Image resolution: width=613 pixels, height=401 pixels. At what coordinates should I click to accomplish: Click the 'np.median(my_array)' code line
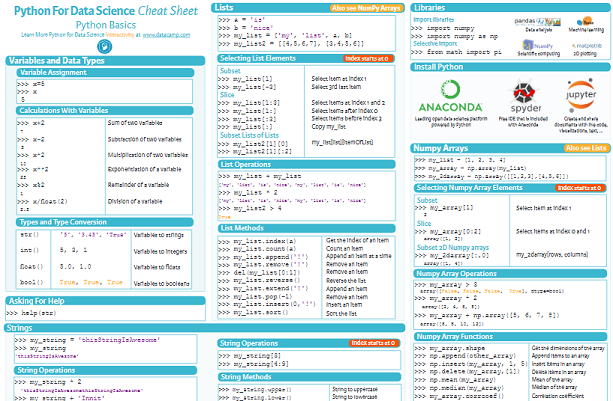(459, 388)
